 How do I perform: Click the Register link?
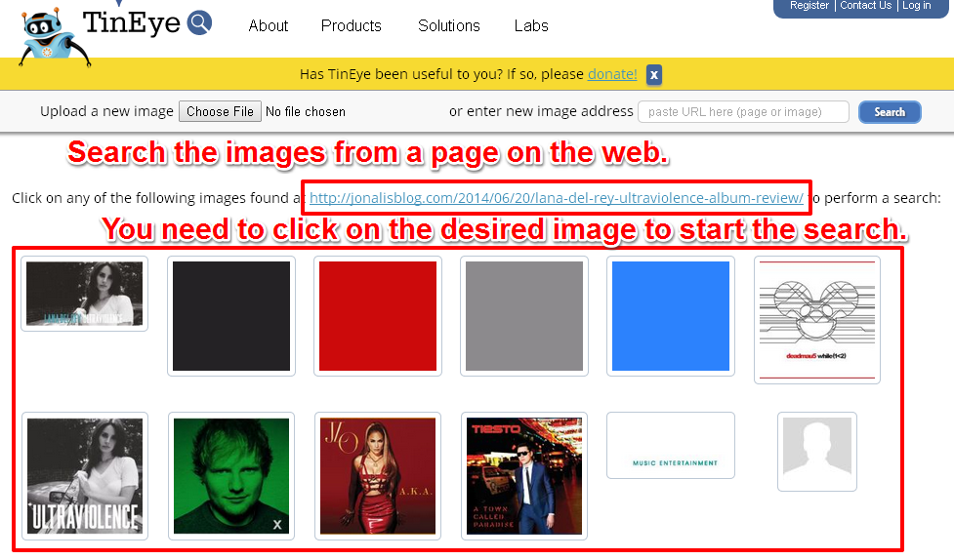coord(809,6)
